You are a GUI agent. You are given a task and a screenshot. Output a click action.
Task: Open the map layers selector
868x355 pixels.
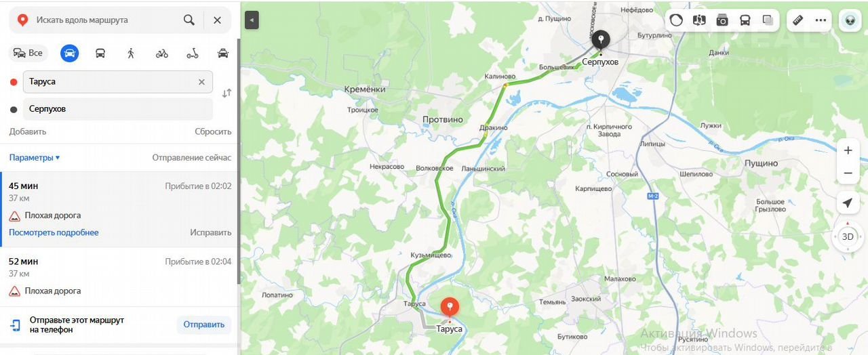(x=768, y=20)
